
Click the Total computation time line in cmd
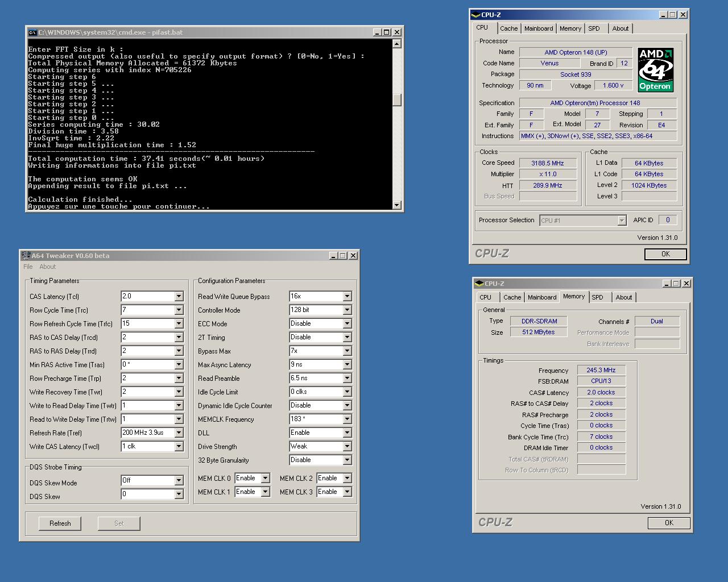146,159
